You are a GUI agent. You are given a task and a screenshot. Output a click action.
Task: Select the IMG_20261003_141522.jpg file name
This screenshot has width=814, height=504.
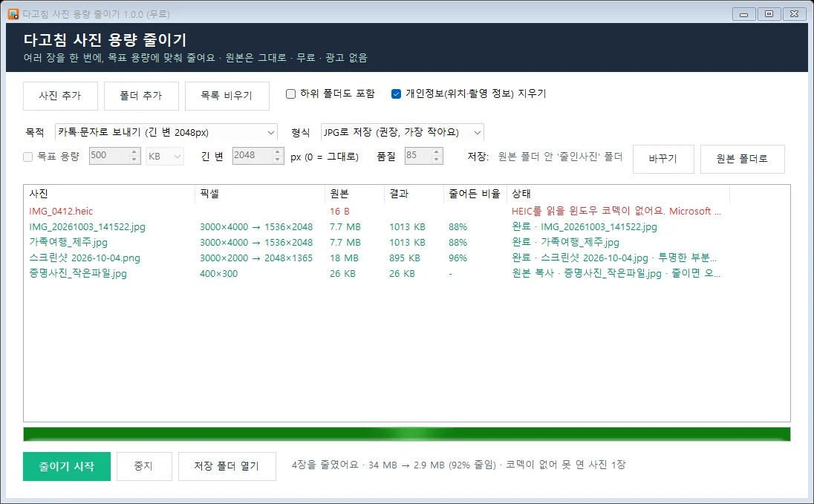(x=87, y=227)
